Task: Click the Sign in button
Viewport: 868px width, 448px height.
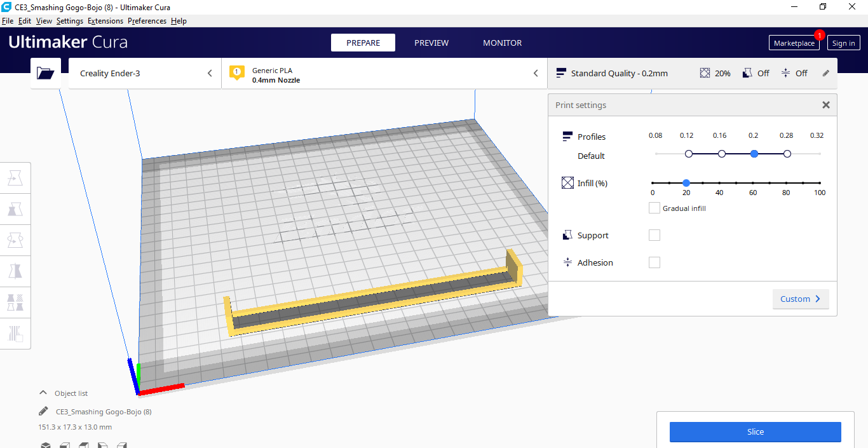Action: coord(843,43)
